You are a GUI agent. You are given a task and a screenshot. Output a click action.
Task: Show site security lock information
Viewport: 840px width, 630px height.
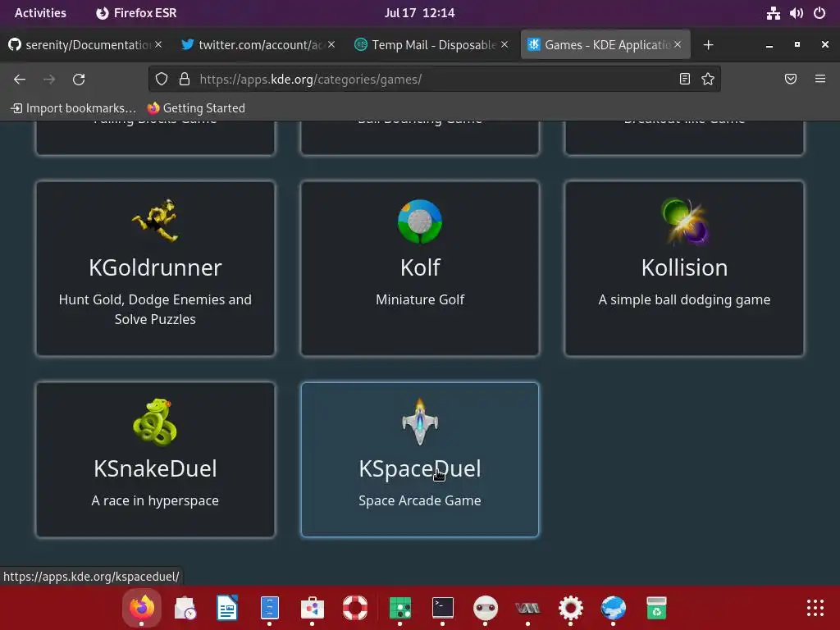pos(185,80)
